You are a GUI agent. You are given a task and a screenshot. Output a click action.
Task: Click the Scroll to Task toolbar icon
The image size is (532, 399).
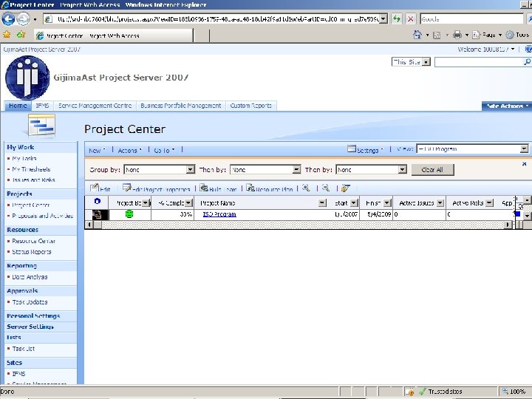(x=346, y=188)
